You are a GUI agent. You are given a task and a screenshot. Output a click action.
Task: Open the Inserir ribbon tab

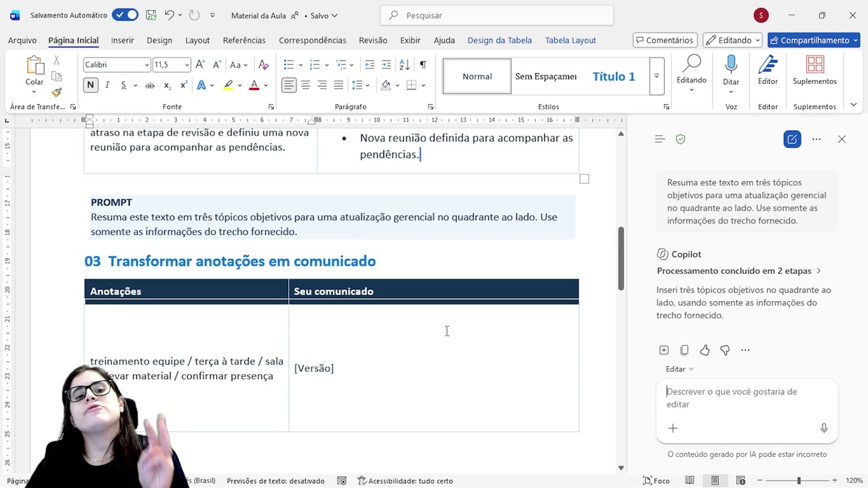(x=123, y=40)
